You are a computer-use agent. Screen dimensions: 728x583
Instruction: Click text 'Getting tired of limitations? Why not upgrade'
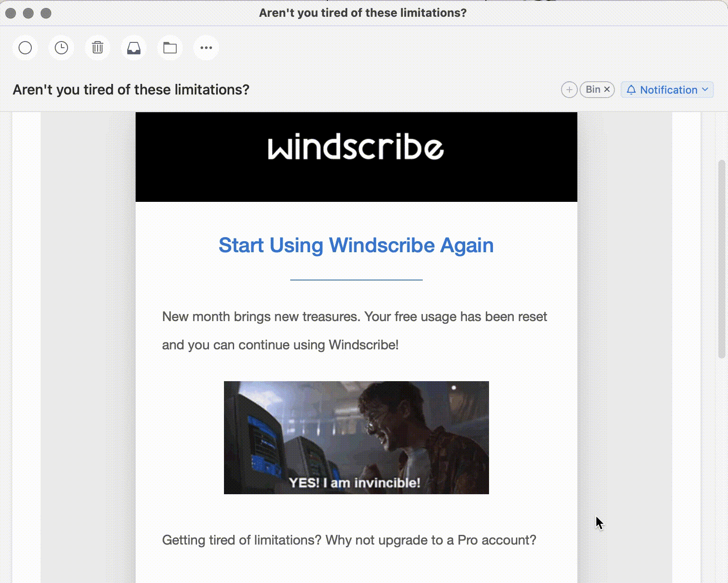(x=349, y=540)
